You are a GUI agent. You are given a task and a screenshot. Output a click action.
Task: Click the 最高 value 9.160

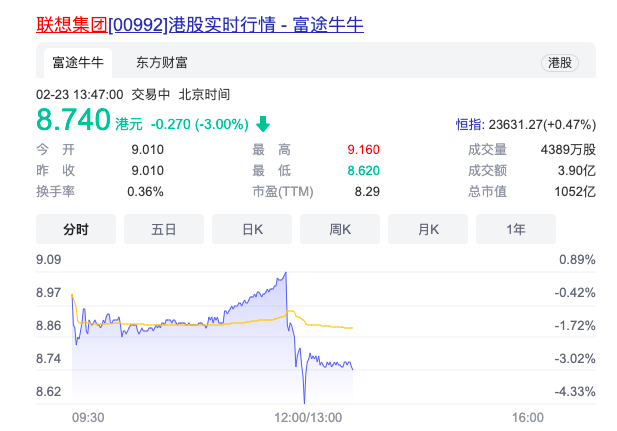(363, 150)
